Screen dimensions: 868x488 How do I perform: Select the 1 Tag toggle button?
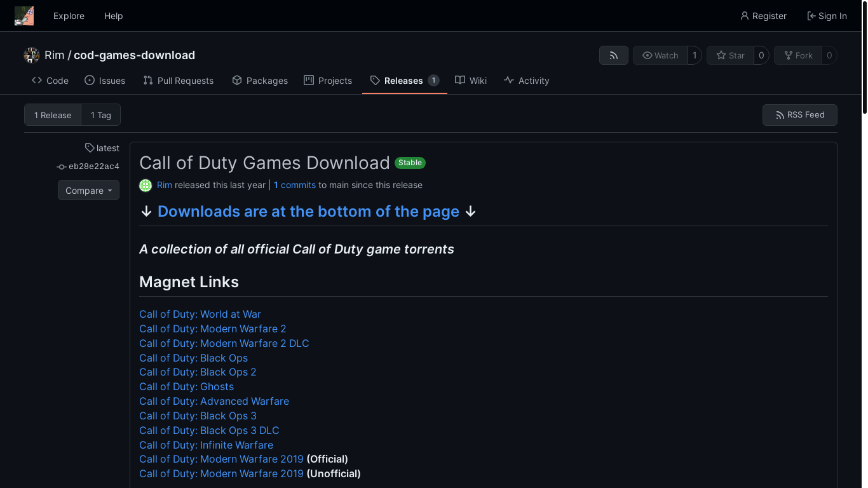point(101,115)
